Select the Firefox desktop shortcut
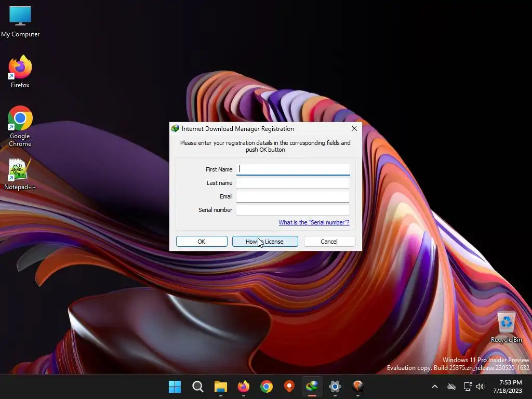The width and height of the screenshot is (532, 399). tap(20, 72)
